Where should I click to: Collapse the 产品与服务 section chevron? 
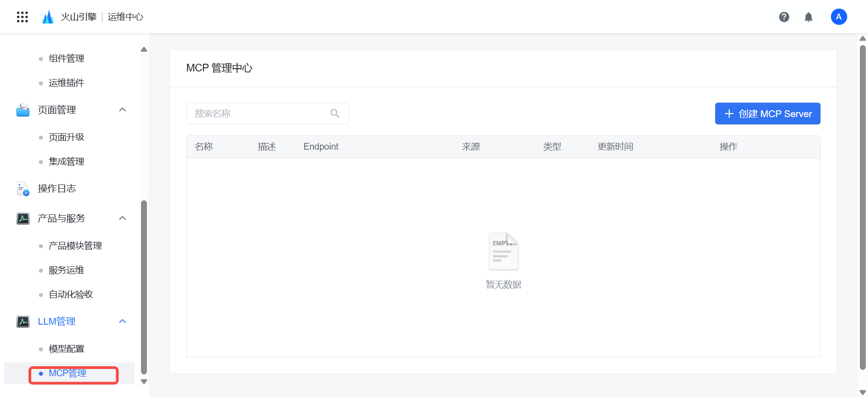coord(123,218)
